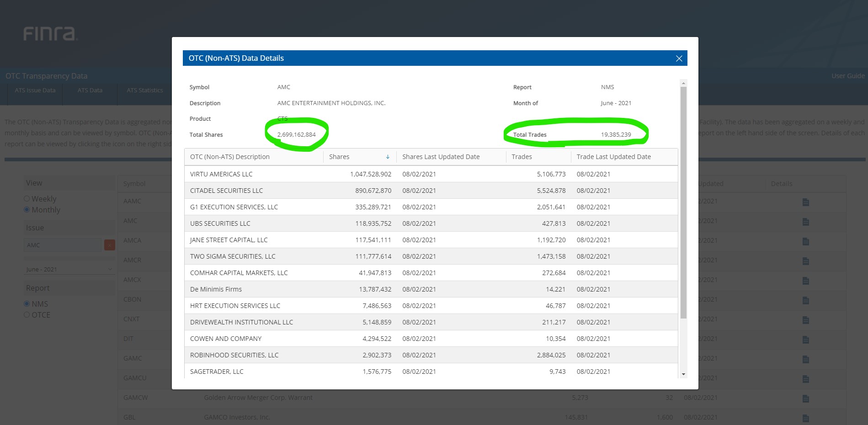
Task: Open details icon for CNXT row
Action: [x=805, y=320]
